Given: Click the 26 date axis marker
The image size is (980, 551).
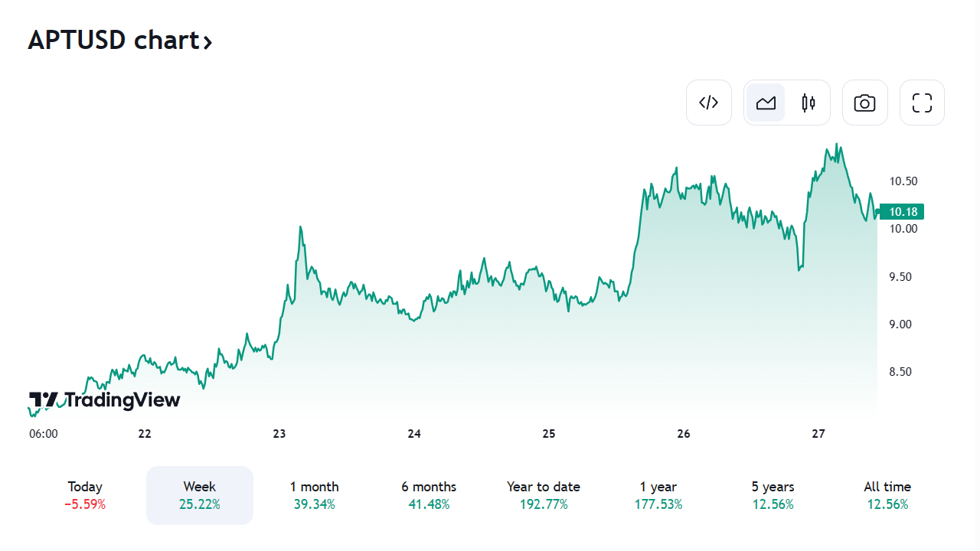Looking at the screenshot, I should click(684, 434).
